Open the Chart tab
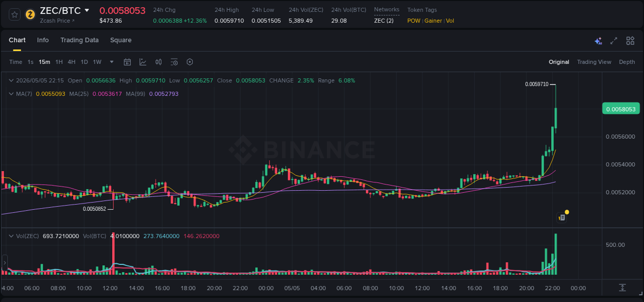Screen dimensions: 644x302 [17, 40]
